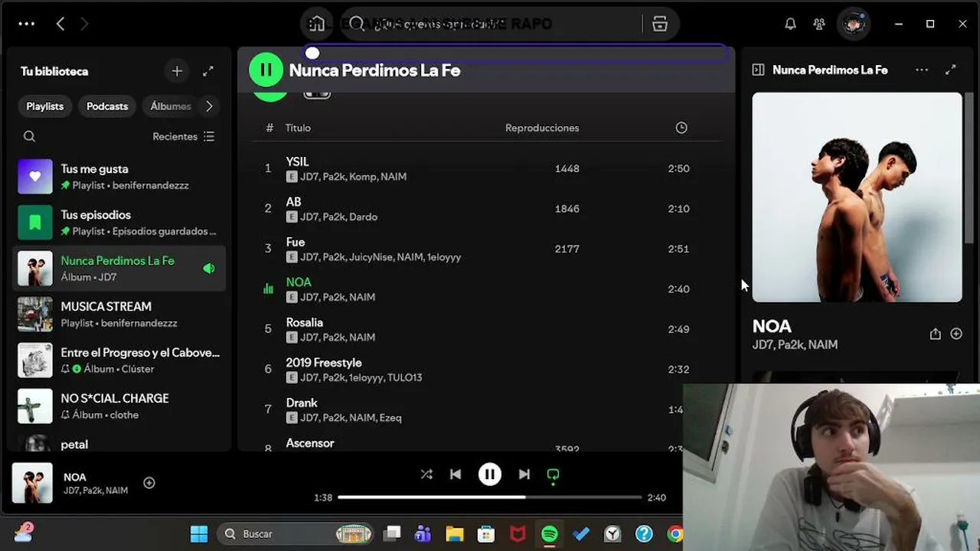Viewport: 980px width, 551px height.
Task: Hide the Now Playing side panel
Action: 758,70
